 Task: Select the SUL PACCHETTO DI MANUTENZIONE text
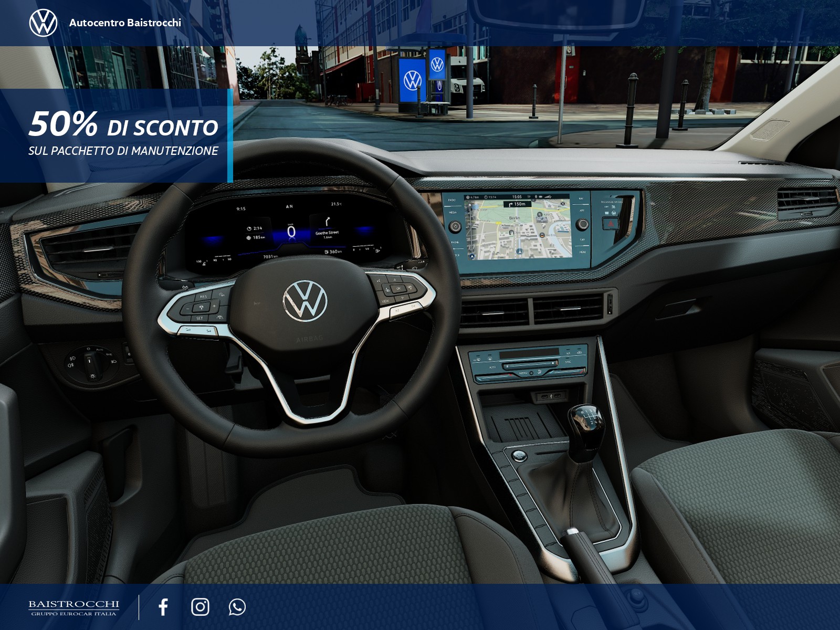point(123,151)
